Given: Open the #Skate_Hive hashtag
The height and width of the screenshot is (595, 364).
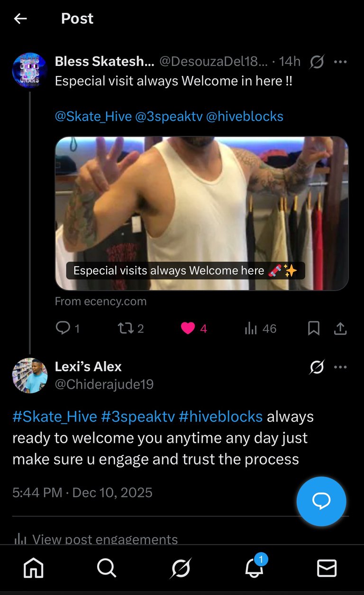Looking at the screenshot, I should (55, 417).
